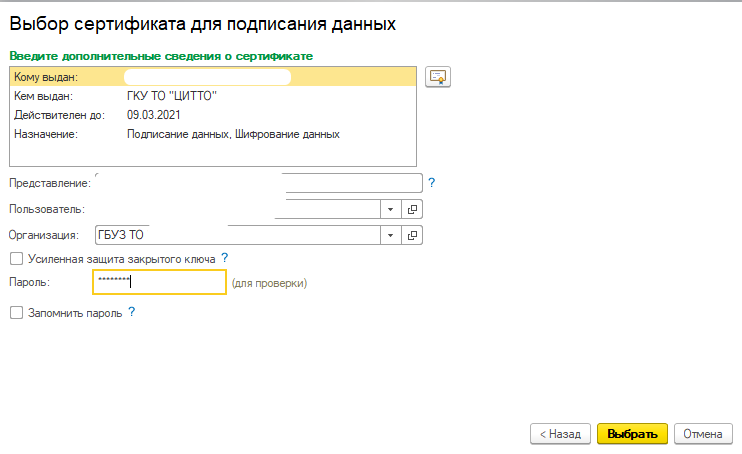Expand the Пользователь dropdown list
This screenshot has height=454, width=742.
pyautogui.click(x=391, y=209)
